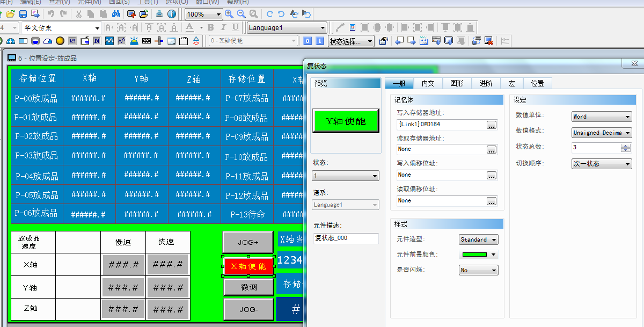Switch view to state 1 button
Screen dimensions: 644x327
click(x=320, y=41)
